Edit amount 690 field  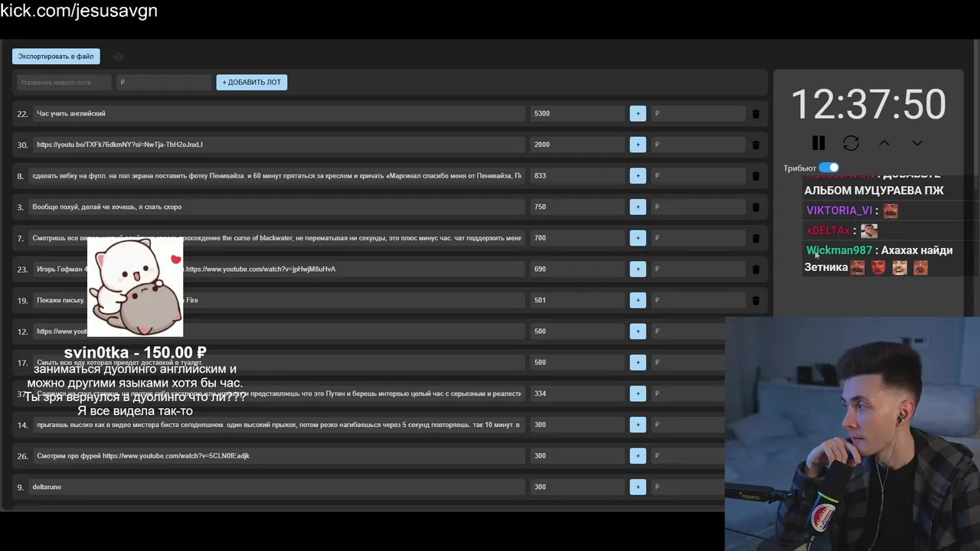click(577, 269)
